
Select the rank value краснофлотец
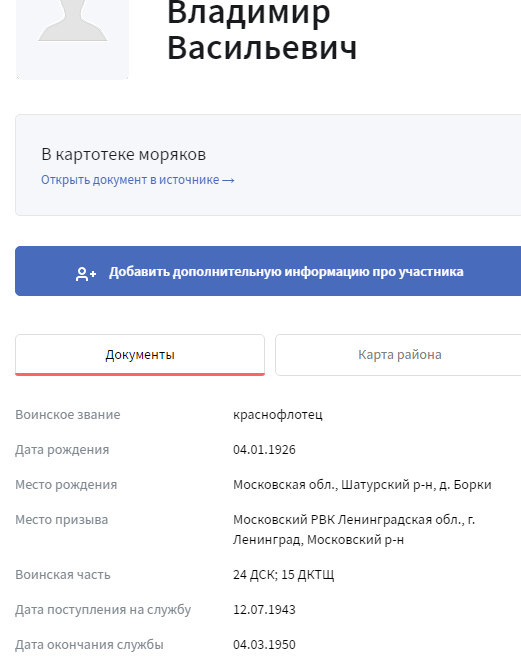[278, 415]
